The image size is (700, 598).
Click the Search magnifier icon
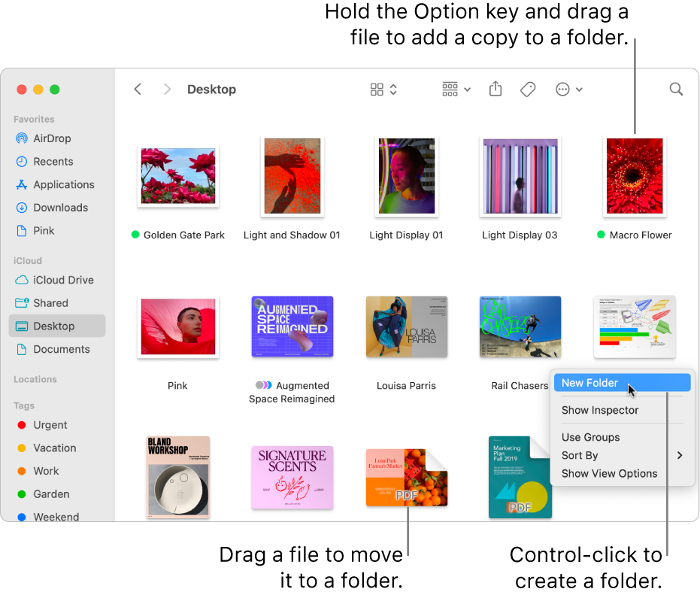coord(676,90)
